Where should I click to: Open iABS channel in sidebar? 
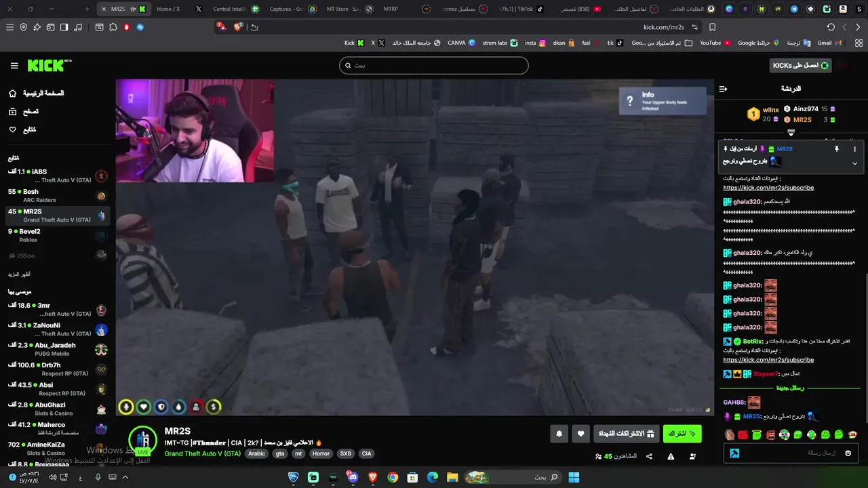(57, 176)
